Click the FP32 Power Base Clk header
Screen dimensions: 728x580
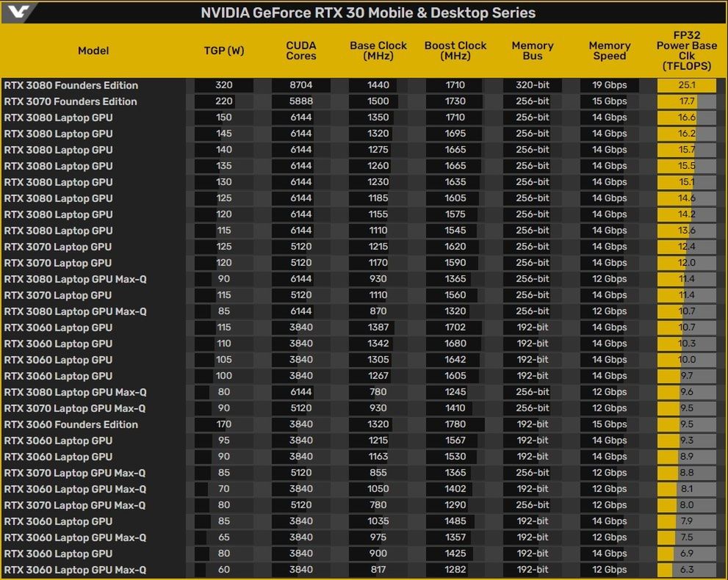(x=686, y=51)
